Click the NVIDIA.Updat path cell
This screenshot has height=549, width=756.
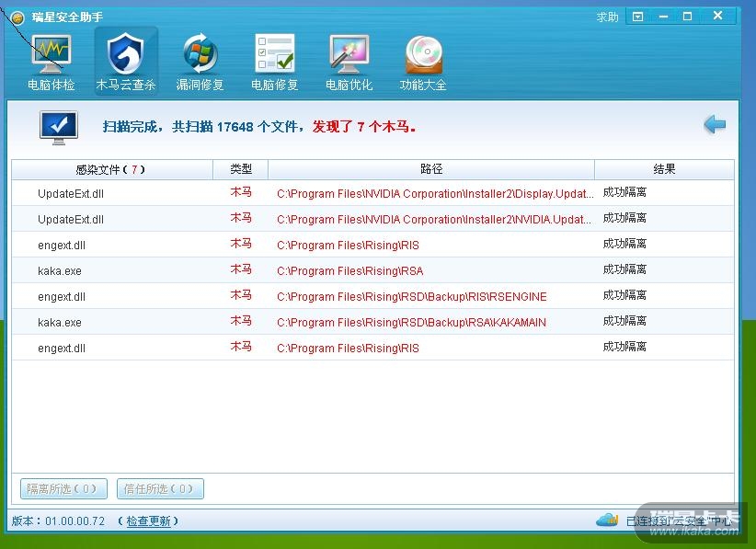point(434,219)
